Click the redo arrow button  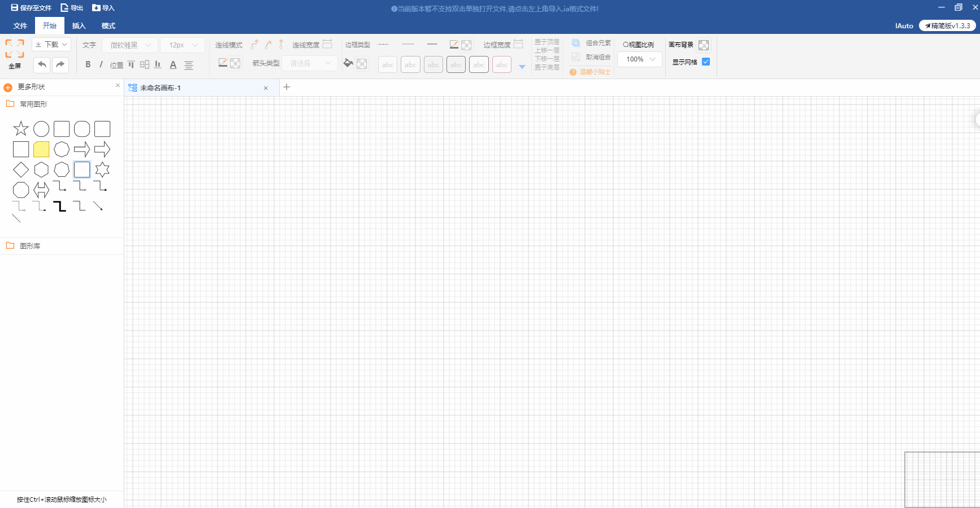coord(60,65)
